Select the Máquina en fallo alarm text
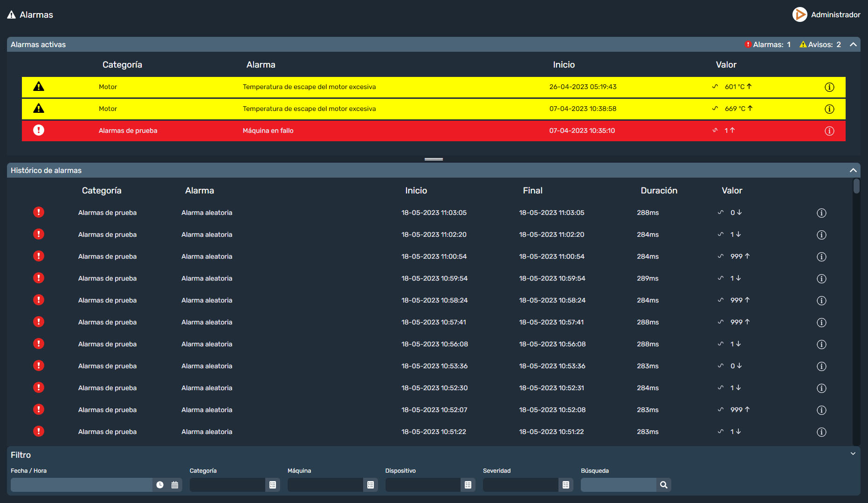 click(268, 131)
